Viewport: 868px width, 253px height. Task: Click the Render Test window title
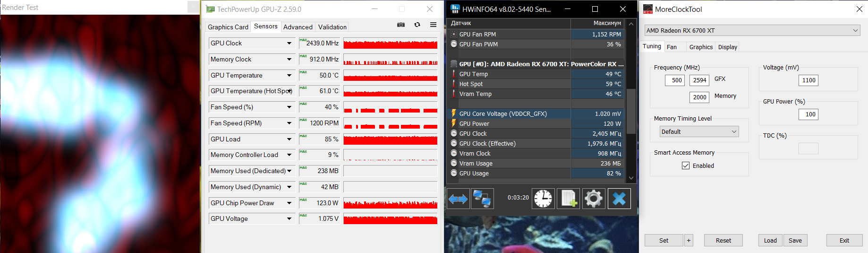[x=20, y=8]
